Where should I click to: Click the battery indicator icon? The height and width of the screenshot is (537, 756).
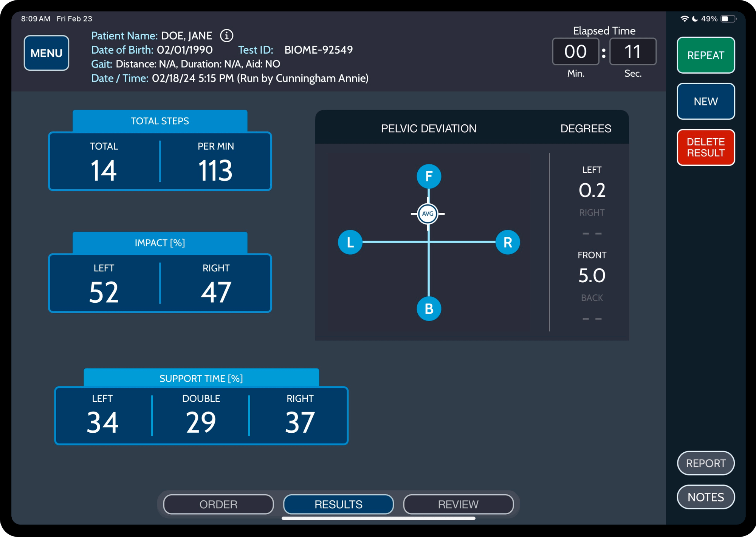pyautogui.click(x=728, y=19)
